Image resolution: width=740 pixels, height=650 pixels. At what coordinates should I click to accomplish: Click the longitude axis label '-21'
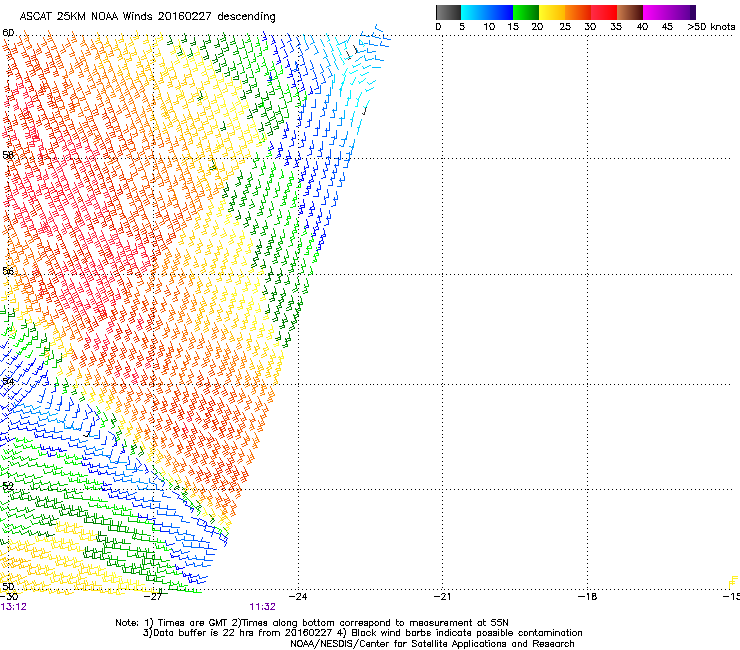point(442,596)
